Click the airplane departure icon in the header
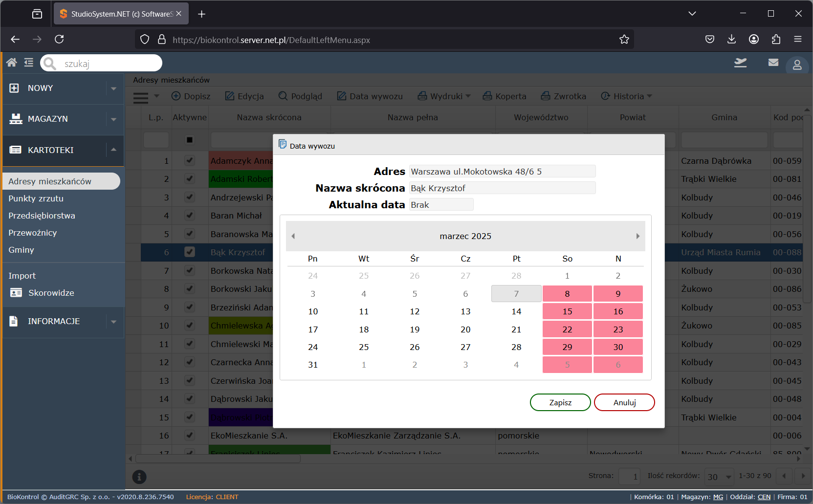This screenshot has width=813, height=504. pos(741,63)
